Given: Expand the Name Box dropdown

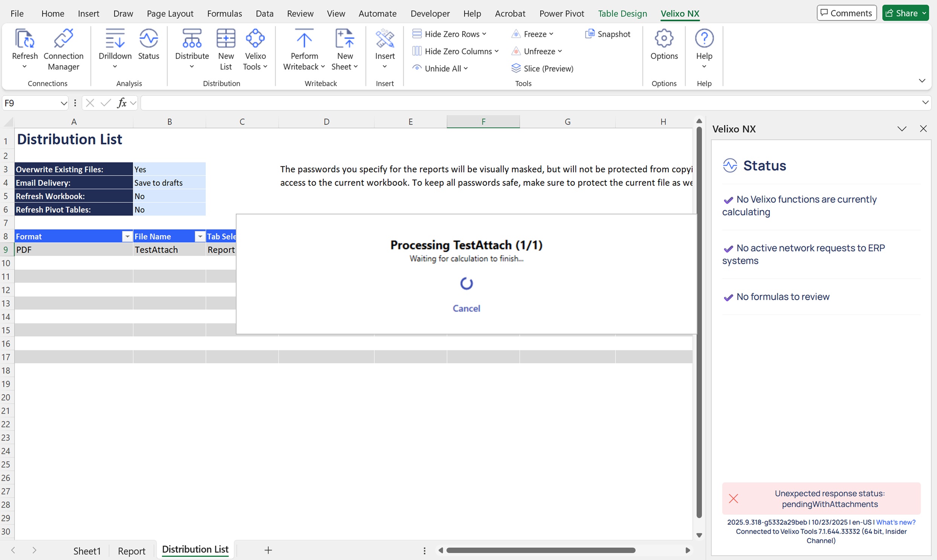Looking at the screenshot, I should point(63,103).
